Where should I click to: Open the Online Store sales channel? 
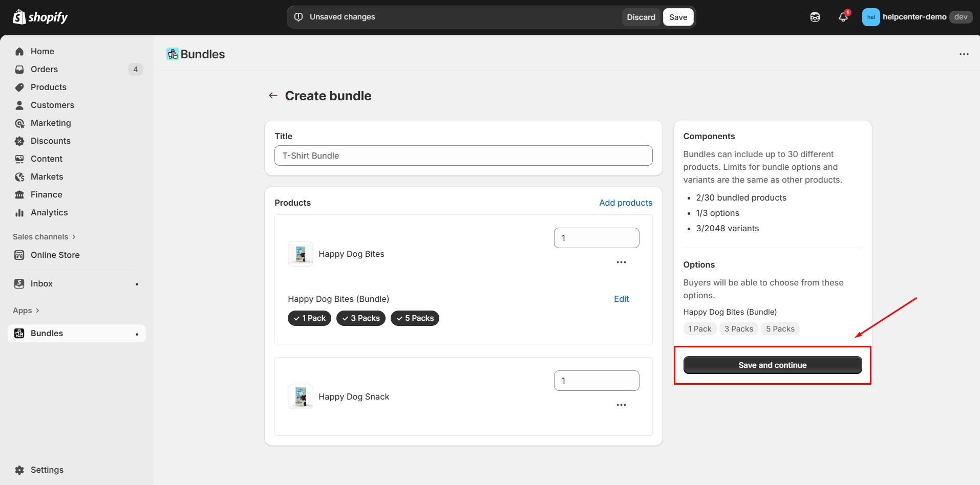[55, 254]
